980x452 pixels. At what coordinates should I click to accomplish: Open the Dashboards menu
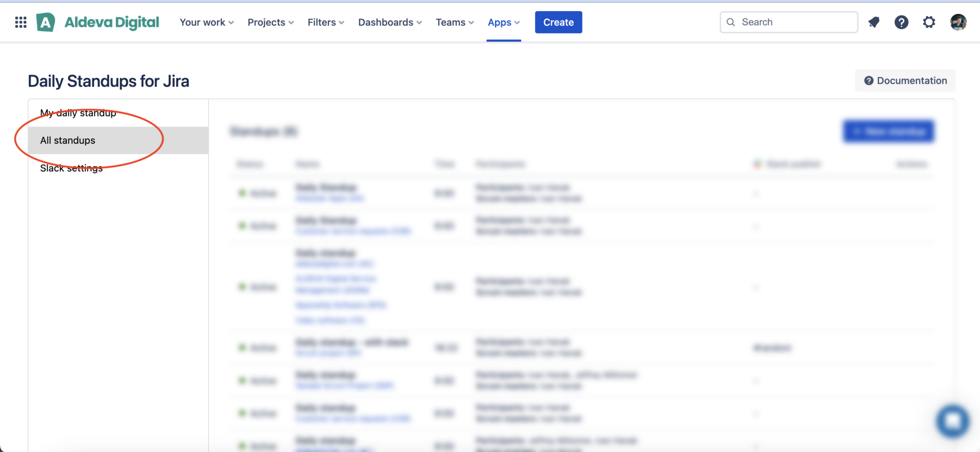click(x=390, y=22)
